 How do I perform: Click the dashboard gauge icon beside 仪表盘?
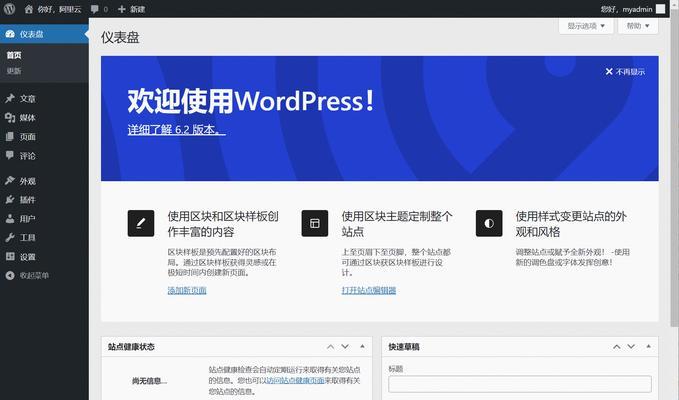10,34
